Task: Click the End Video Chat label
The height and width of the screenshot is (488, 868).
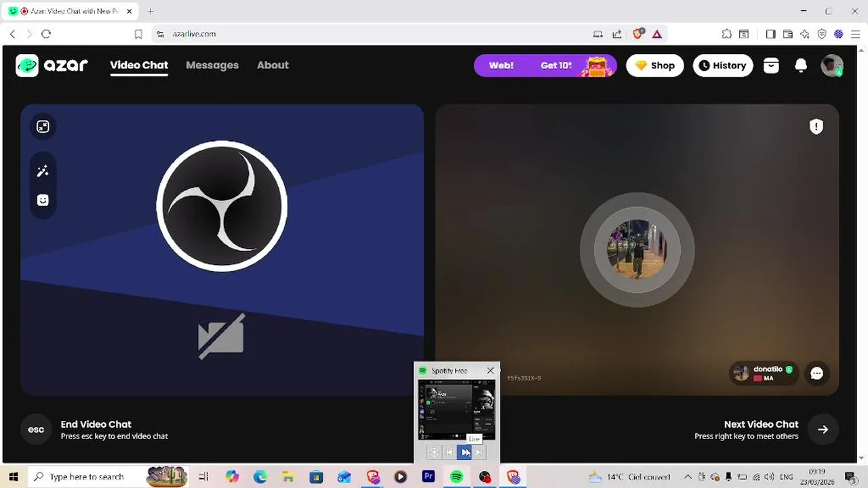Action: pyautogui.click(x=96, y=424)
